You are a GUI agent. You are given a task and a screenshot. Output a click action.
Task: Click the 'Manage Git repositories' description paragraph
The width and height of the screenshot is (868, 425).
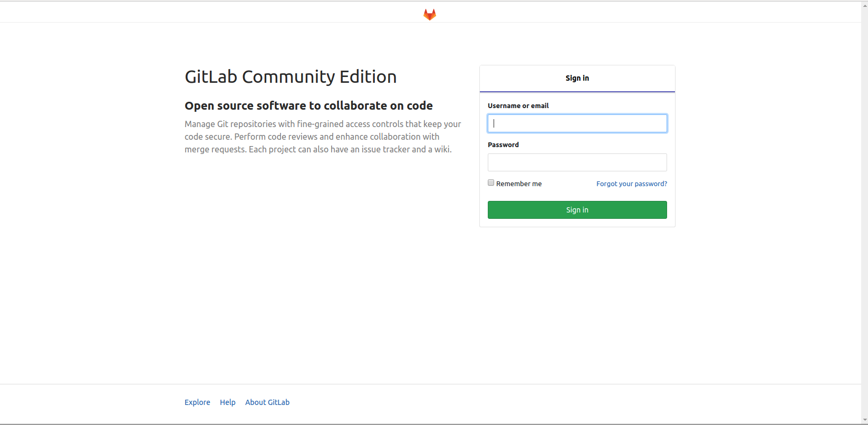[x=323, y=137]
